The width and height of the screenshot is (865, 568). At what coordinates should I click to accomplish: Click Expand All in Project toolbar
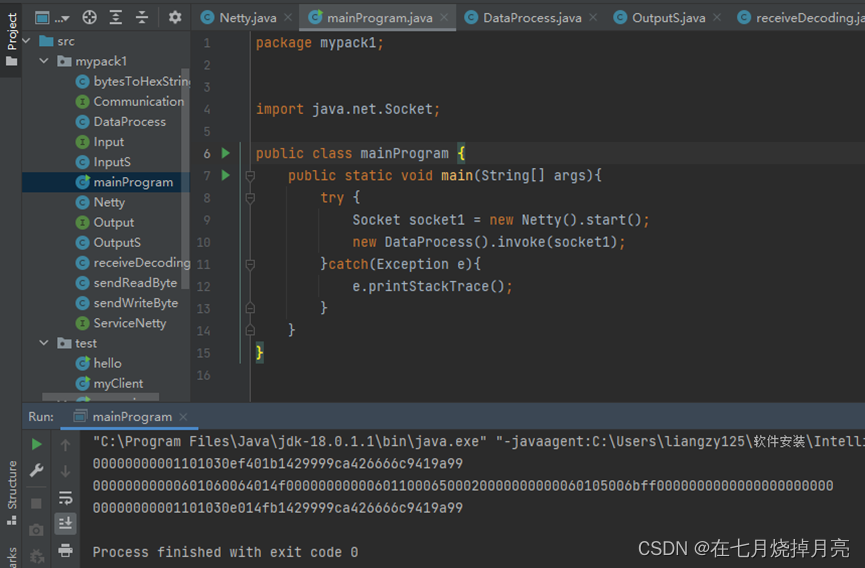(116, 17)
